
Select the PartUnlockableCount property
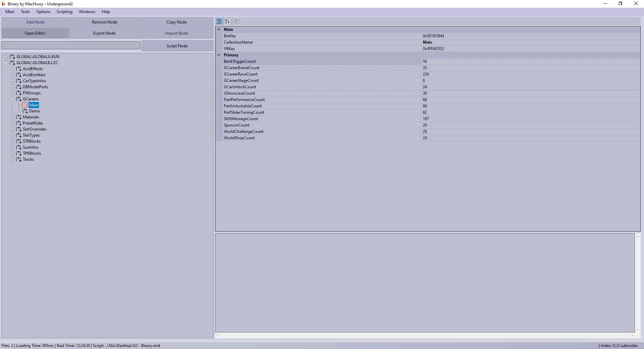click(243, 106)
